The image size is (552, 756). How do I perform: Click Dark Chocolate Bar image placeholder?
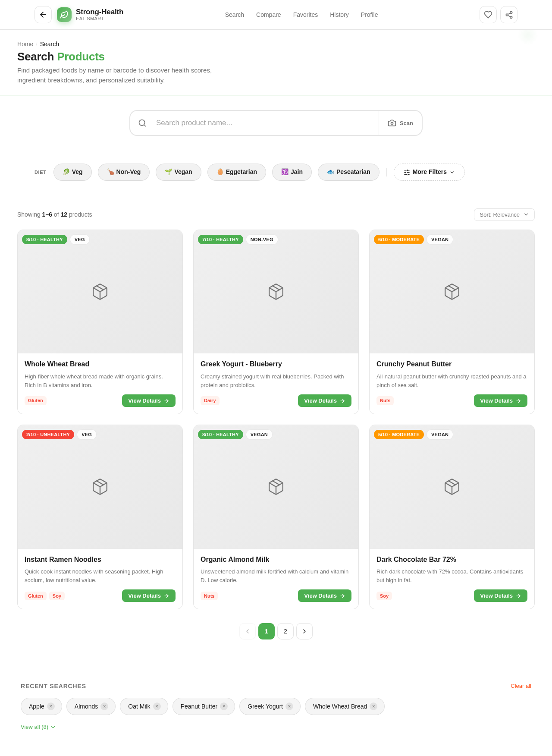pos(452,487)
